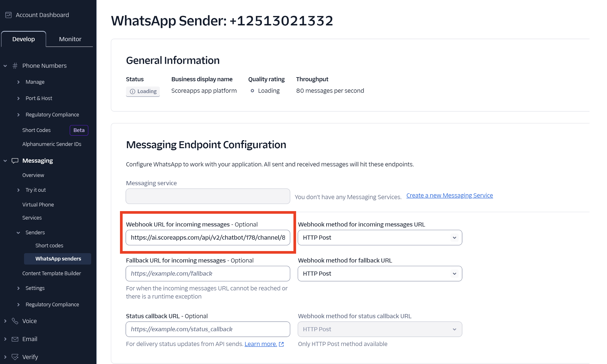Click the Voice phone icon

point(15,321)
